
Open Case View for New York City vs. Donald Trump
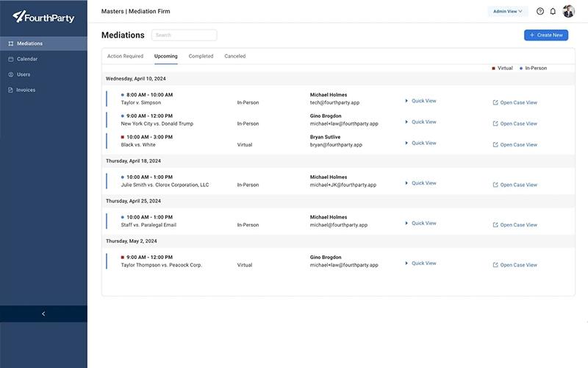(515, 124)
